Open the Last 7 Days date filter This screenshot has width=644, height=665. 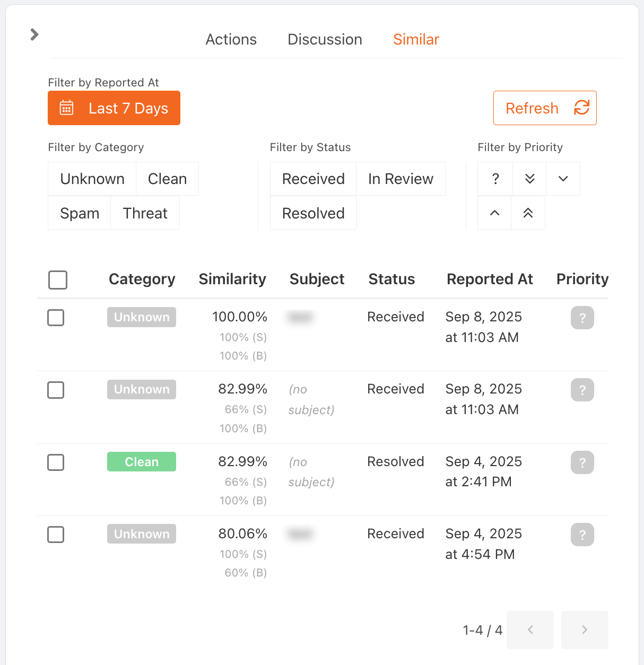114,108
